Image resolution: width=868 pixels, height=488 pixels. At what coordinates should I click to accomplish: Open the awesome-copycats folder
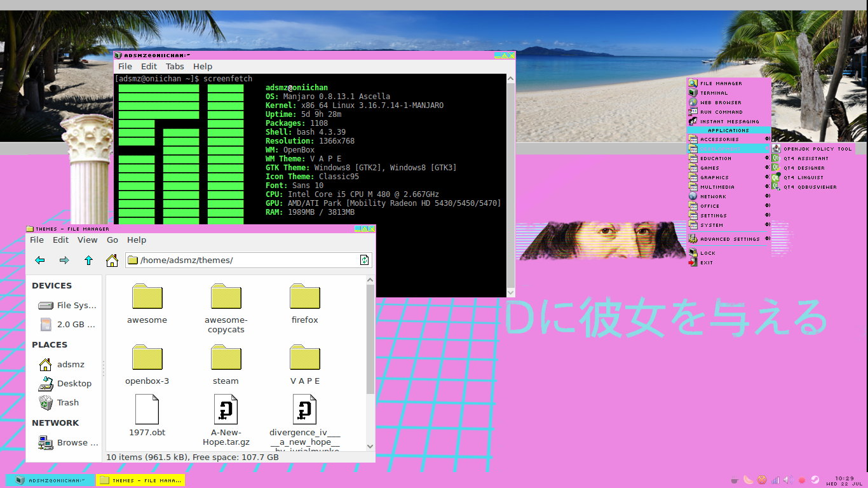tap(226, 309)
